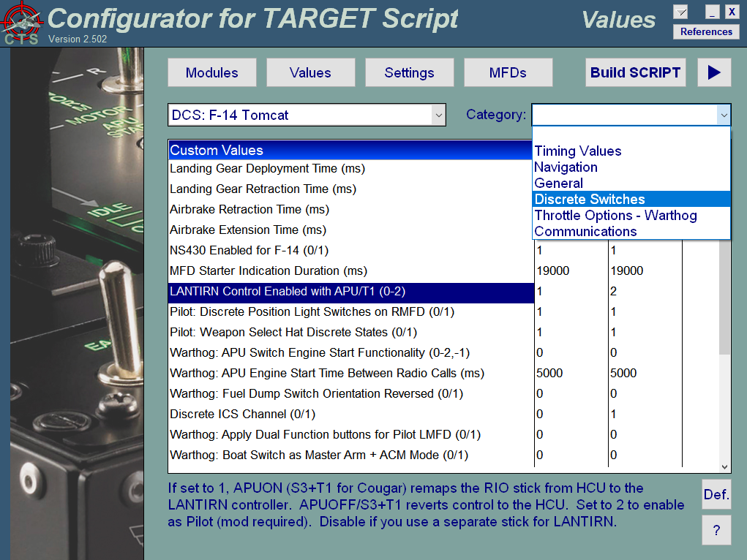Open help with the question mark button
This screenshot has height=560, width=747.
tap(716, 530)
